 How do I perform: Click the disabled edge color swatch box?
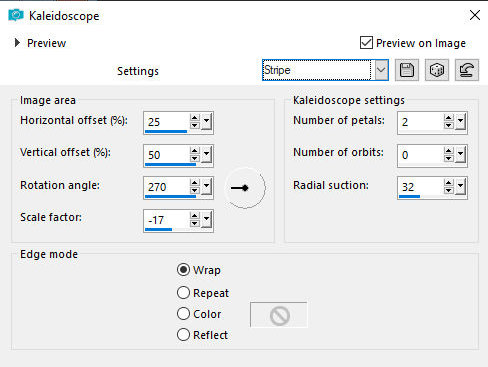tap(279, 315)
